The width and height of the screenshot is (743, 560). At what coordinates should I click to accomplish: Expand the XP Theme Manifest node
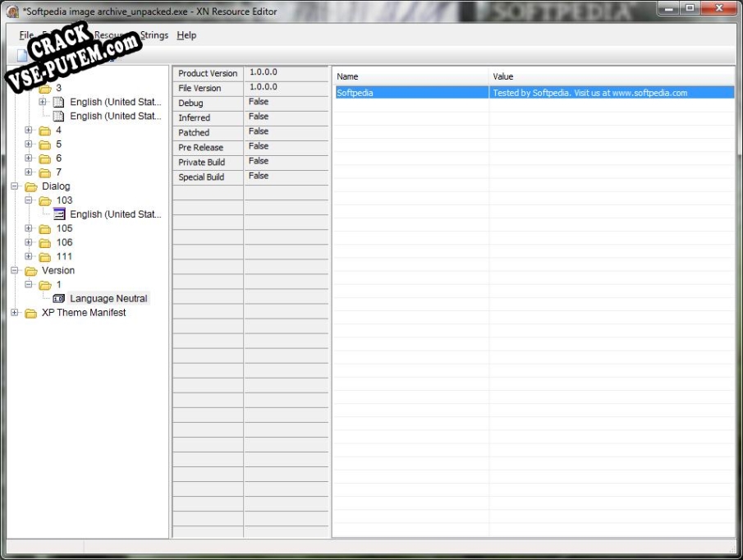[x=16, y=312]
